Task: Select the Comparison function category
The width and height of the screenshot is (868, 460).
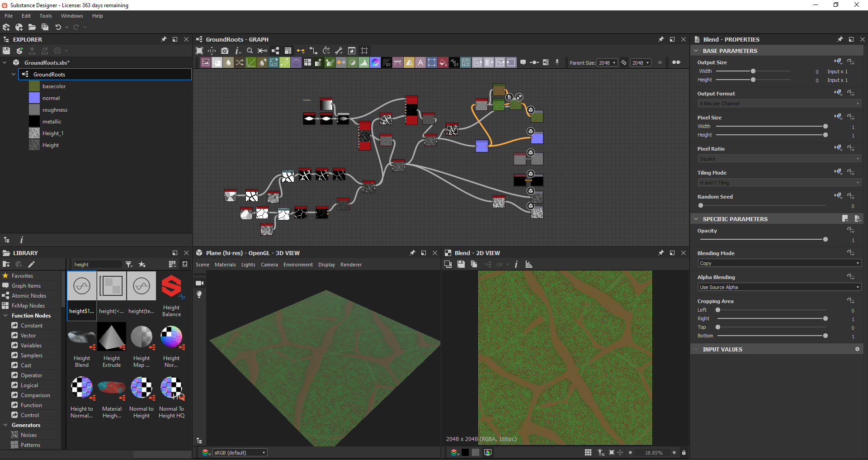Action: [35, 395]
